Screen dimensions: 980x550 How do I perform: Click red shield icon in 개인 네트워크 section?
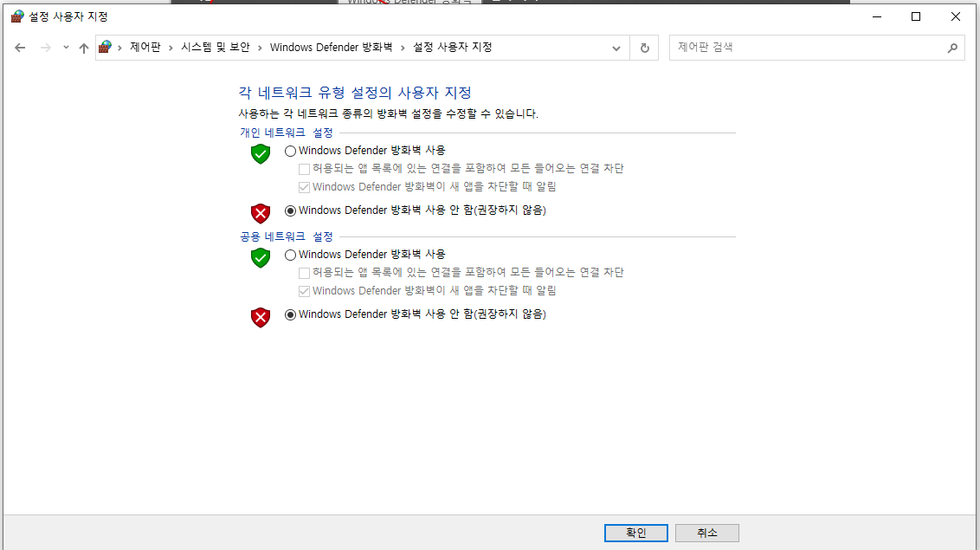(260, 213)
